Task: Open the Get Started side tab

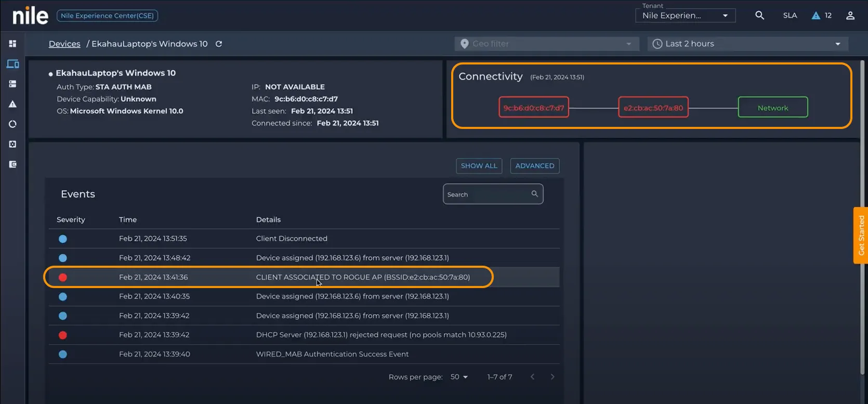Action: [861, 236]
